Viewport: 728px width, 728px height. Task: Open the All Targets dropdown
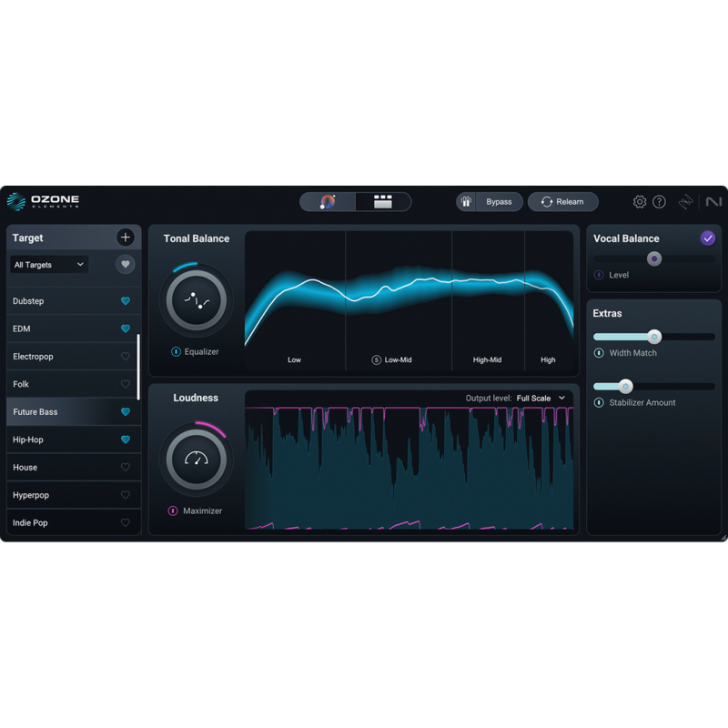(49, 264)
